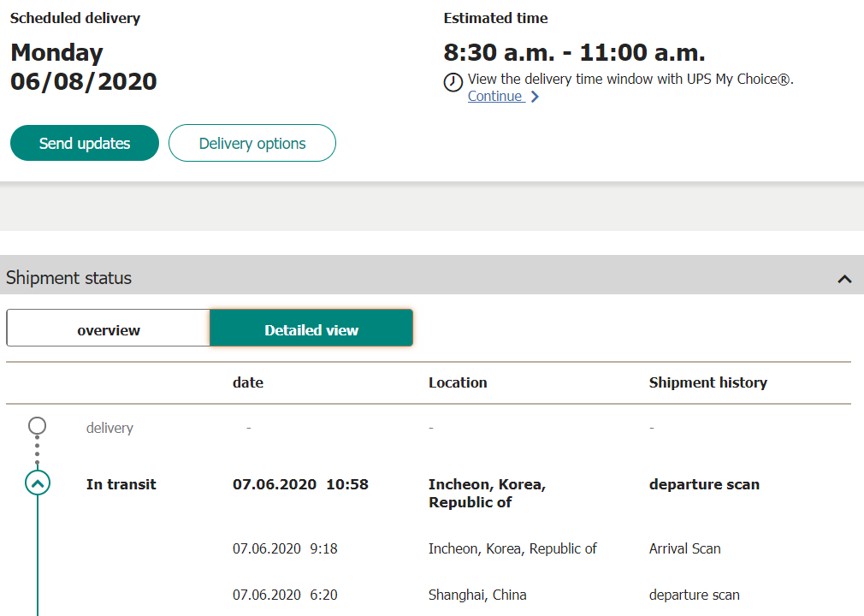This screenshot has height=616, width=864.
Task: Open Delivery options
Action: 252,143
